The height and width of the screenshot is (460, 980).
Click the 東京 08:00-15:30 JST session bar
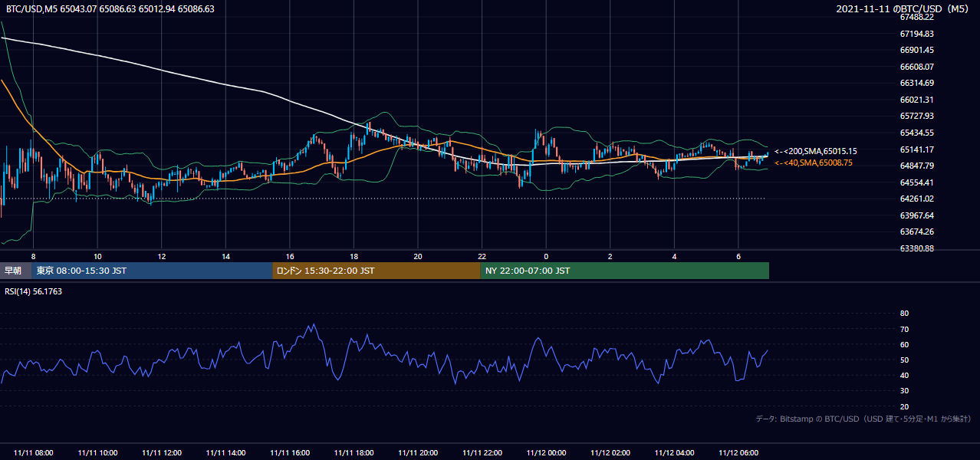[152, 271]
